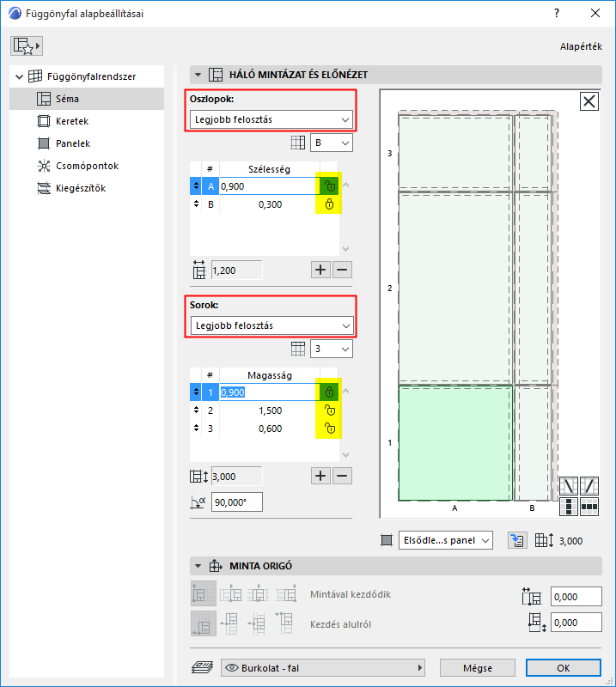The height and width of the screenshot is (687, 616).
Task: Select the start-from-bottom vertical origin icon
Action: tap(204, 623)
